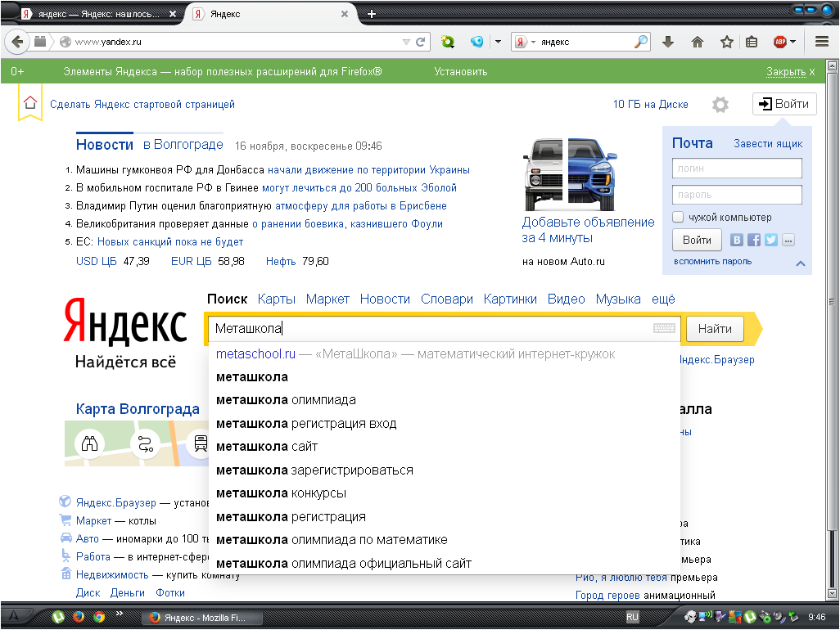Click the green toolbar extension icon
Image resolution: width=840 pixels, height=630 pixels.
point(447,42)
